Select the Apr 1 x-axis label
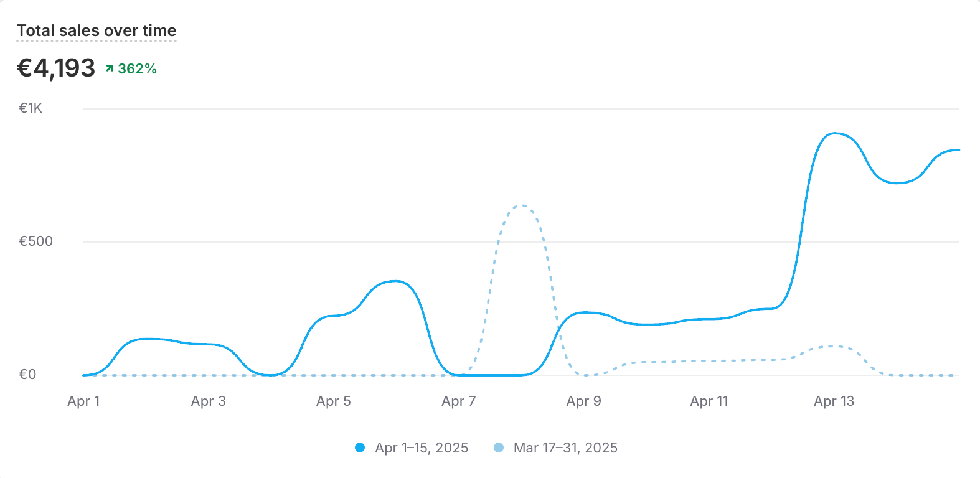This screenshot has height=478, width=980. click(x=83, y=401)
